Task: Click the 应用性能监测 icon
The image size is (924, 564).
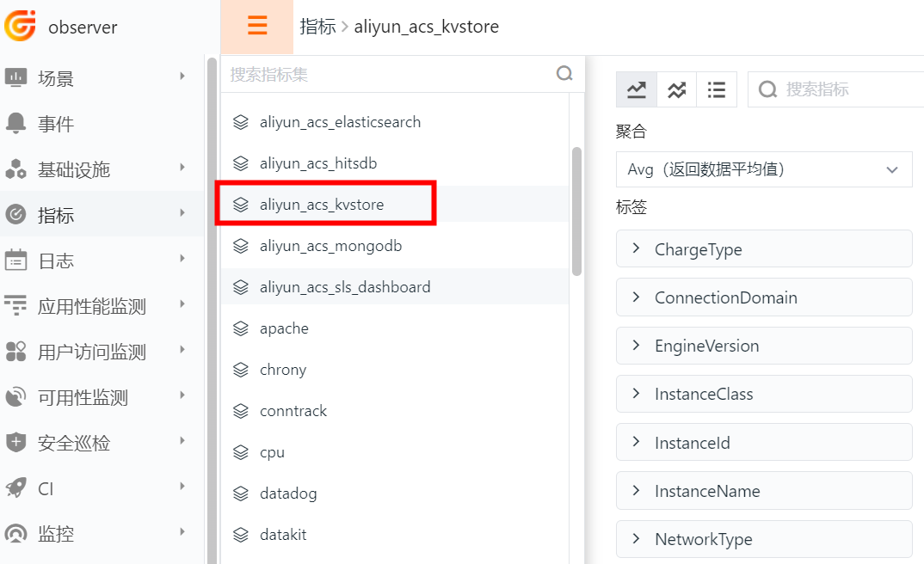Action: pyautogui.click(x=15, y=305)
